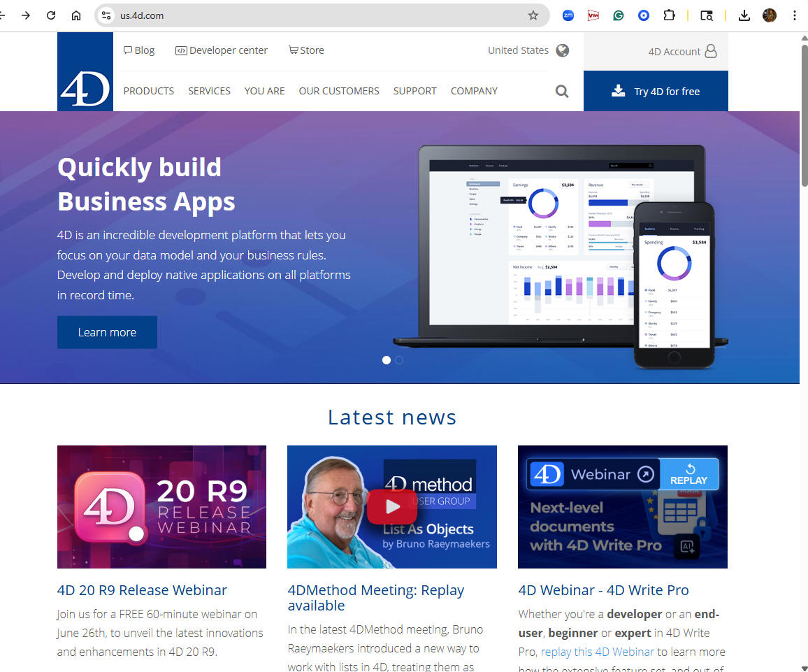Click the 20 R9 Release Webinar thumbnail
This screenshot has height=672, width=808.
click(x=161, y=507)
